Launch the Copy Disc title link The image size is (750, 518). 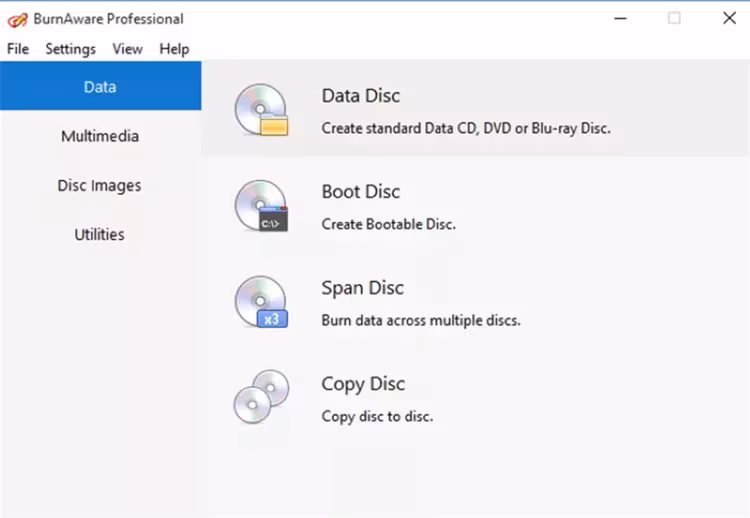tap(363, 384)
